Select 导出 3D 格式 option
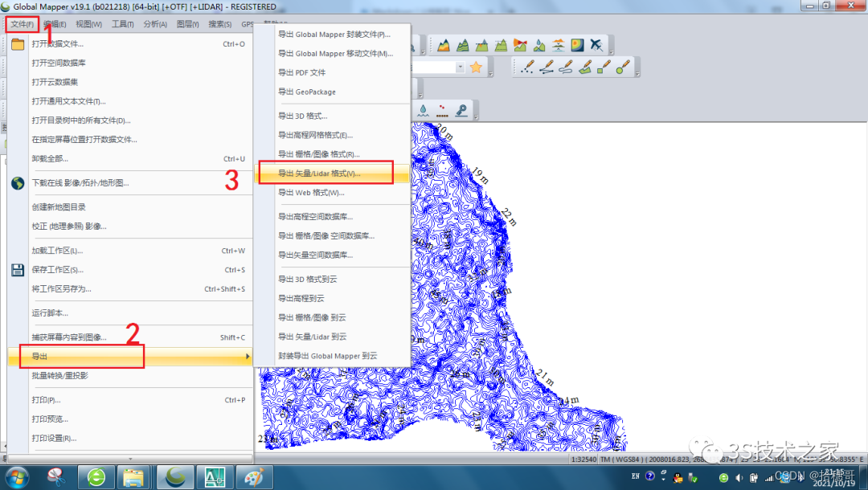Image resolution: width=868 pixels, height=490 pixels. coord(332,116)
